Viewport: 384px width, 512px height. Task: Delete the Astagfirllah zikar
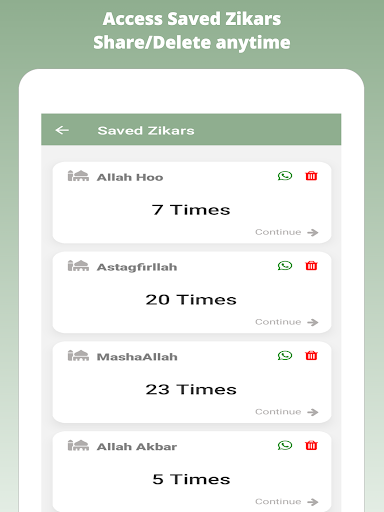(311, 266)
